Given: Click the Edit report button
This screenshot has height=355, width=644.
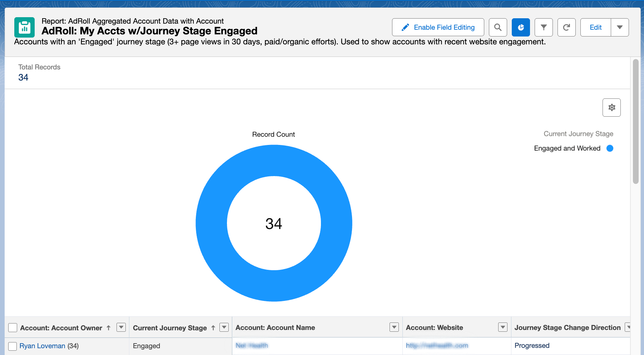Looking at the screenshot, I should click(595, 27).
